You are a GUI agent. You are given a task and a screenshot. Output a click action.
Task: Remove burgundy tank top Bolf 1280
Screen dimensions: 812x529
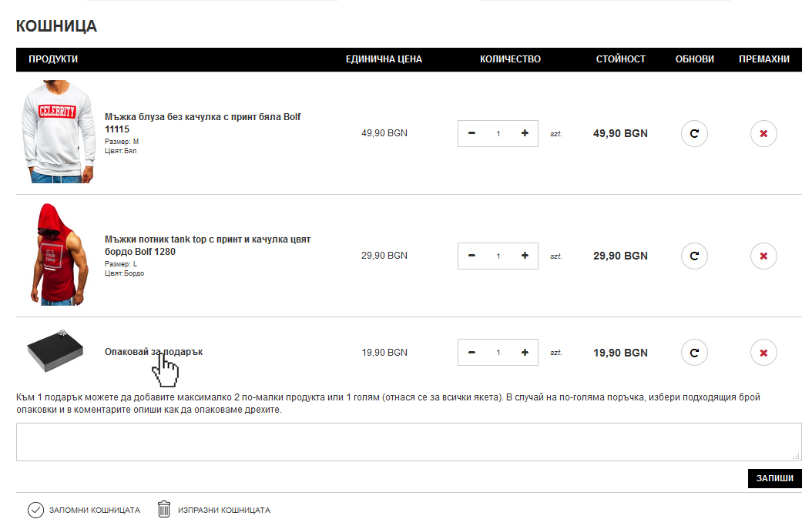tap(763, 256)
